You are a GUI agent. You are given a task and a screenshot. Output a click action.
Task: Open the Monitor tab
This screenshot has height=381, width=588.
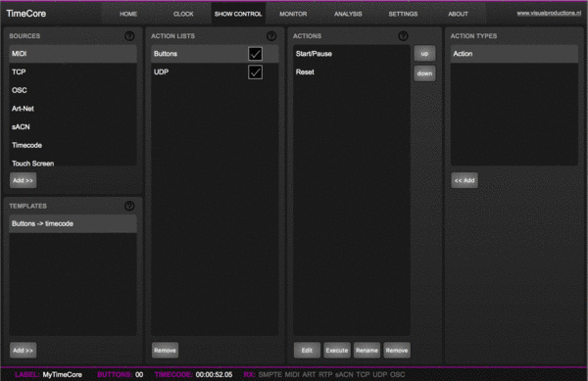pos(293,14)
